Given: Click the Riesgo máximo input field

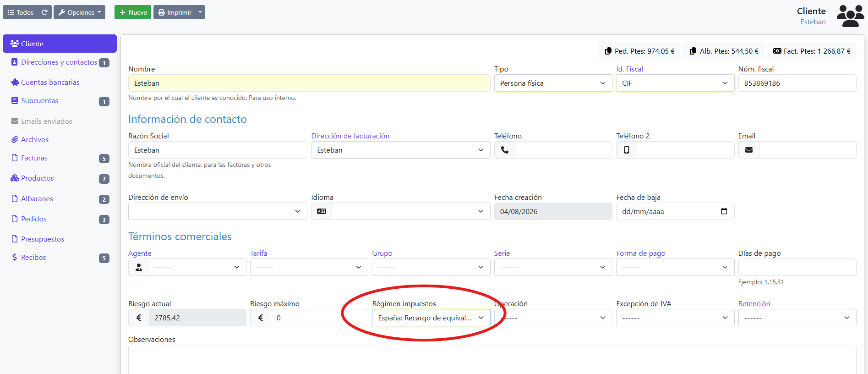Looking at the screenshot, I should point(319,318).
